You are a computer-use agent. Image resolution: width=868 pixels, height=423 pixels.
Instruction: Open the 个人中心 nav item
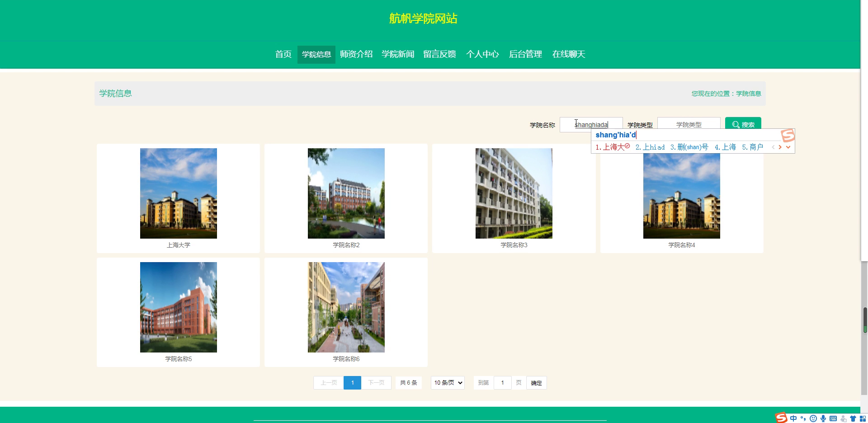[482, 54]
